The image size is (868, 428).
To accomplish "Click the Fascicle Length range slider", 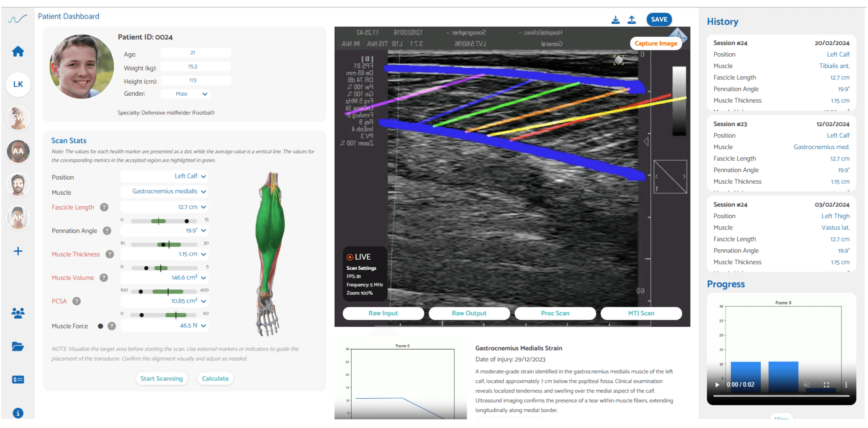I will [164, 221].
